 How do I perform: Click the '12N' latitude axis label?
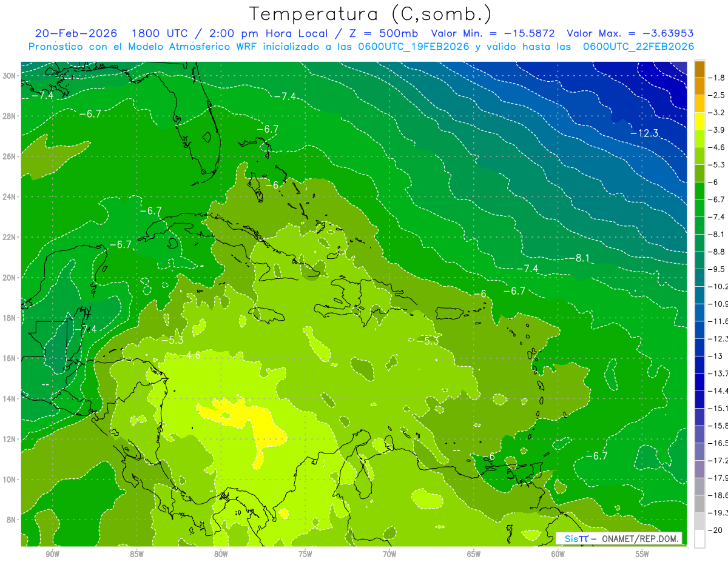point(10,439)
